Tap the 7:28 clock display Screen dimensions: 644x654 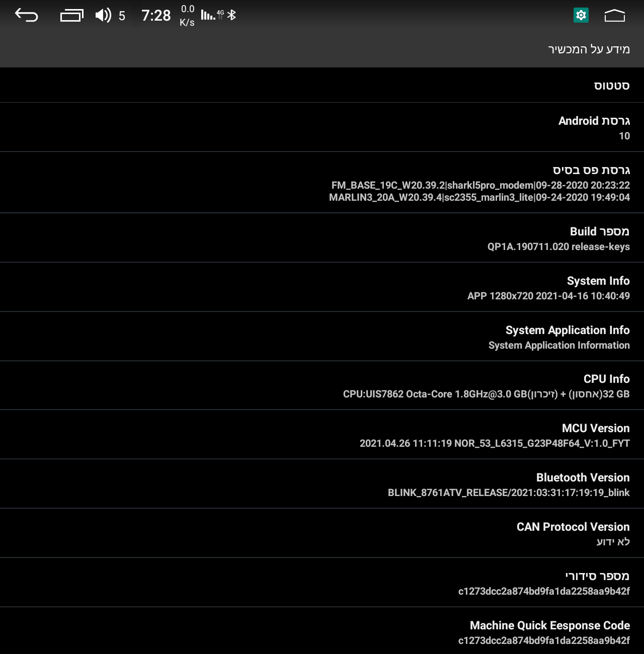click(156, 16)
